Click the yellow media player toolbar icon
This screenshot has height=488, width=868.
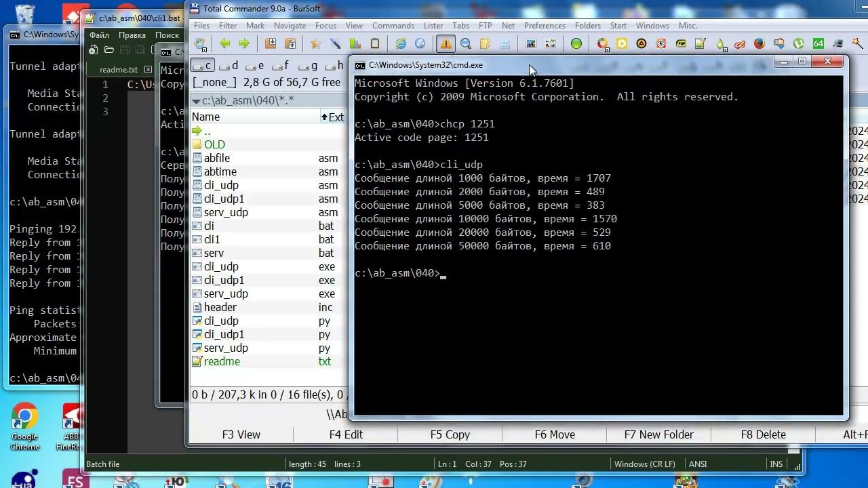pyautogui.click(x=622, y=43)
